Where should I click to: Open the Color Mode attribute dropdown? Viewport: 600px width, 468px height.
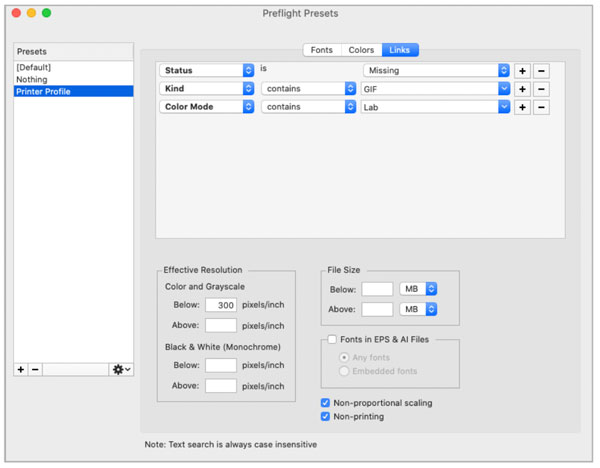click(207, 107)
